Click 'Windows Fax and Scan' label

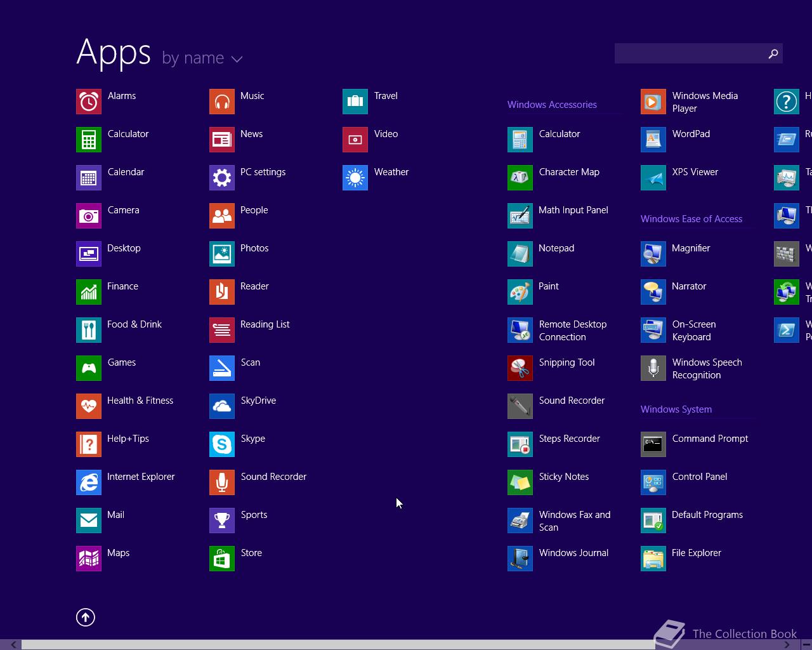575,521
